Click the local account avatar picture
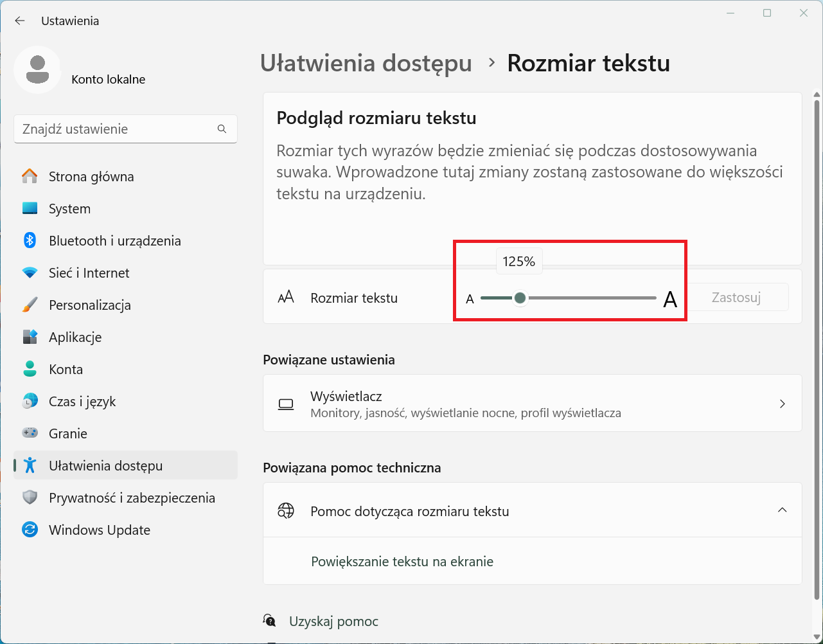The height and width of the screenshot is (644, 823). point(37,70)
